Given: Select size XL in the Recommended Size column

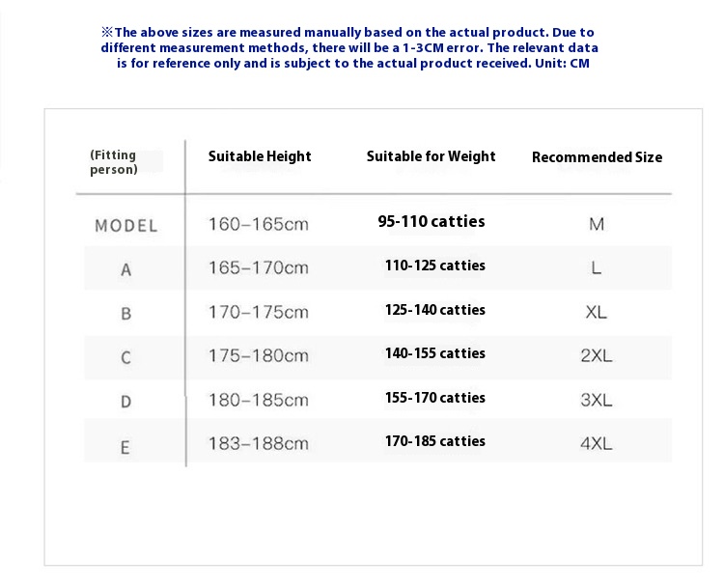Looking at the screenshot, I should pyautogui.click(x=597, y=313).
